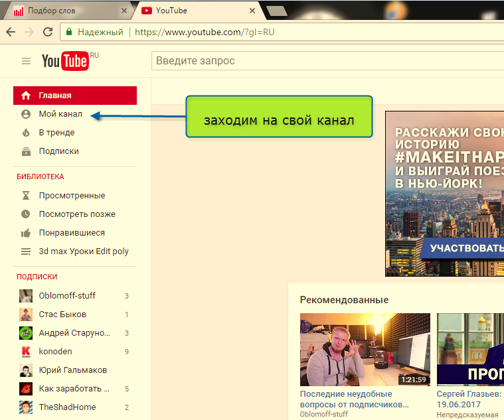
Task: Click the hourglass icon beside Просмотренные
Action: point(26,196)
